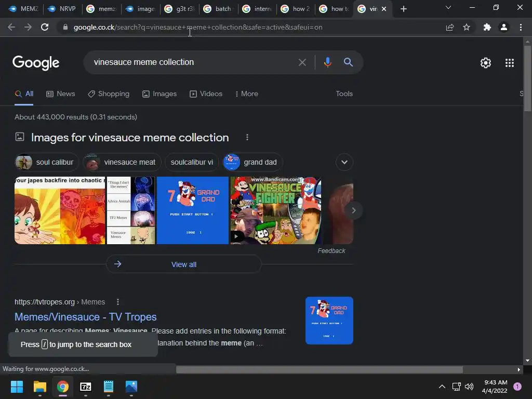Screen dimensions: 532x399
Task: Open site info via the lock icon
Action: click(65, 27)
